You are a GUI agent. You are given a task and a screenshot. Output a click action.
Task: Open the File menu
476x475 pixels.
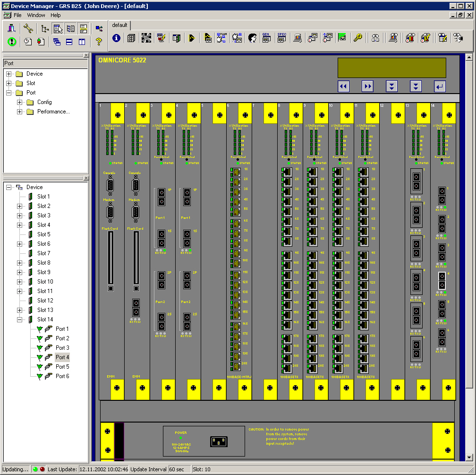17,15
